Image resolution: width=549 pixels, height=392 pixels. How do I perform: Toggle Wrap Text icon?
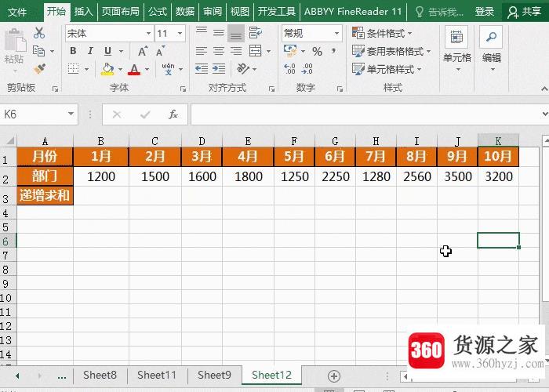pos(255,33)
